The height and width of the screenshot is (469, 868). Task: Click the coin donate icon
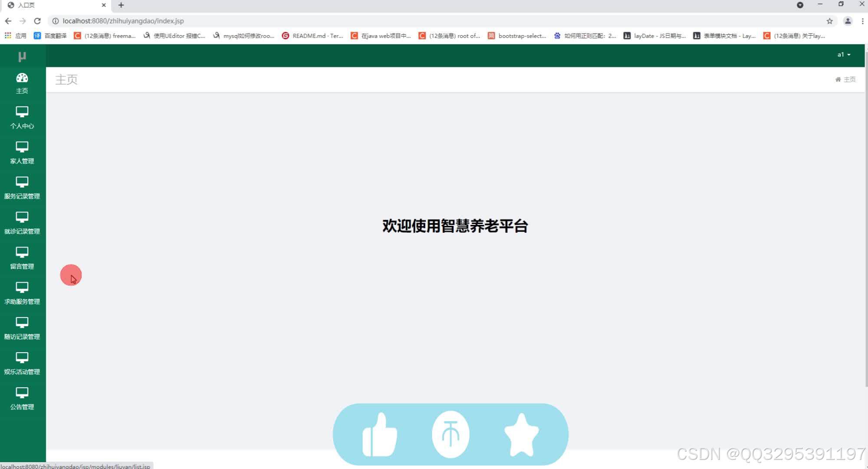[450, 435]
